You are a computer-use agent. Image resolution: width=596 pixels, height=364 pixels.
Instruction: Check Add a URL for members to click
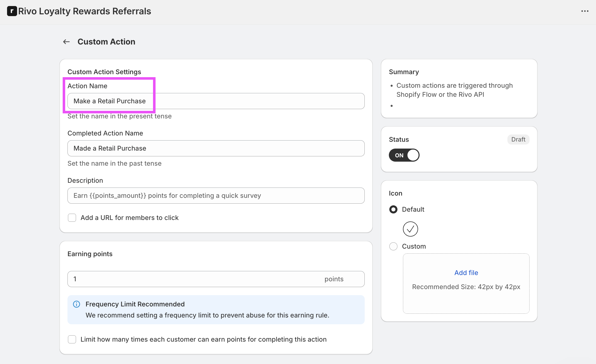[72, 218]
